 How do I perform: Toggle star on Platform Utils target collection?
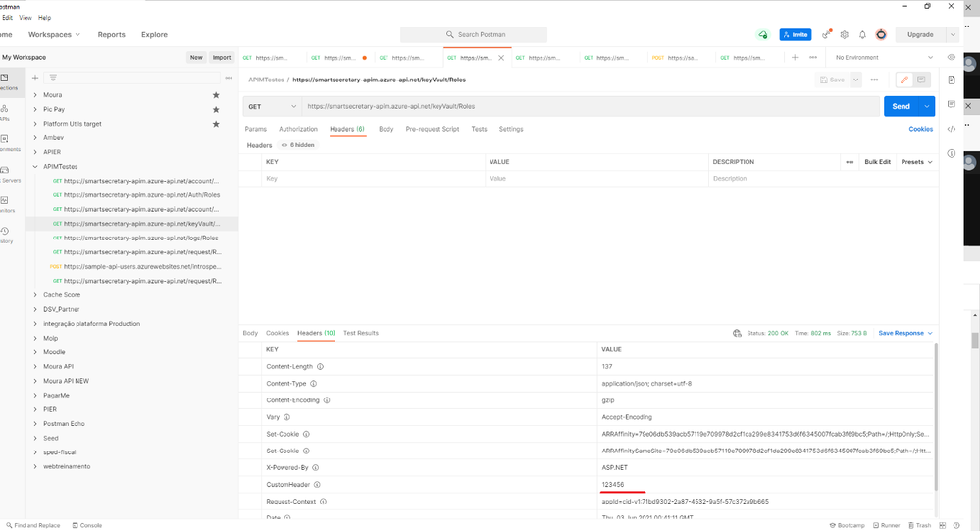click(x=216, y=124)
